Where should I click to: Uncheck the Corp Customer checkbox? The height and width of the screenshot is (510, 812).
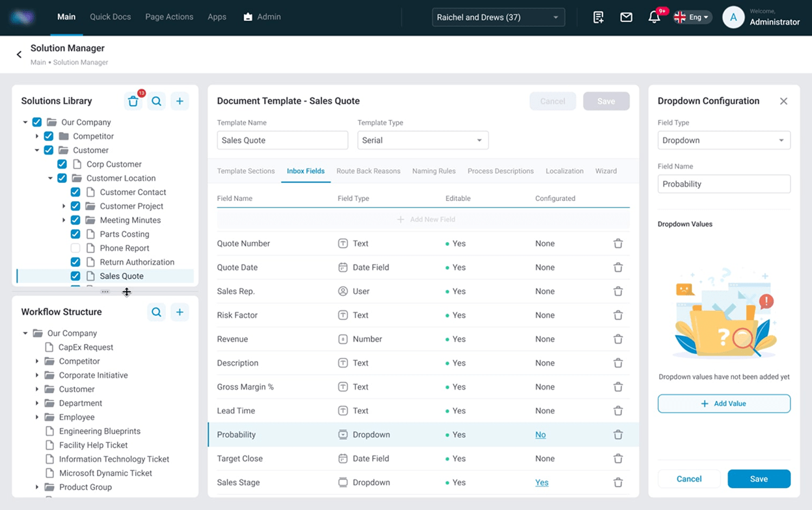[x=61, y=164]
